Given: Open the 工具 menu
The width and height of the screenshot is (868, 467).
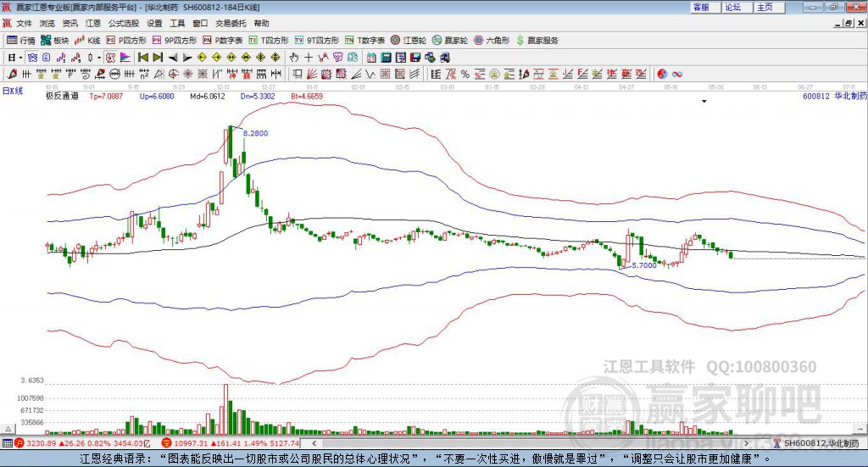Looking at the screenshot, I should click(x=177, y=23).
